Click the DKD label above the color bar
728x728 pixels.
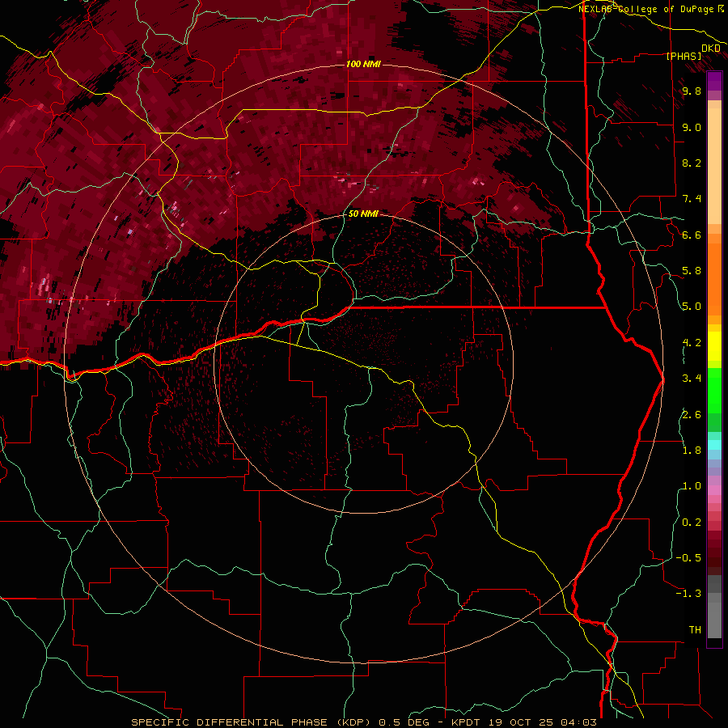pyautogui.click(x=711, y=49)
